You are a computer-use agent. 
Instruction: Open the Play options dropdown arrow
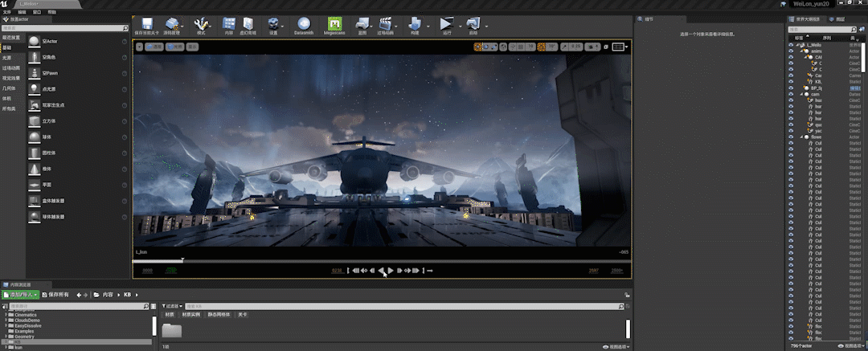460,26
